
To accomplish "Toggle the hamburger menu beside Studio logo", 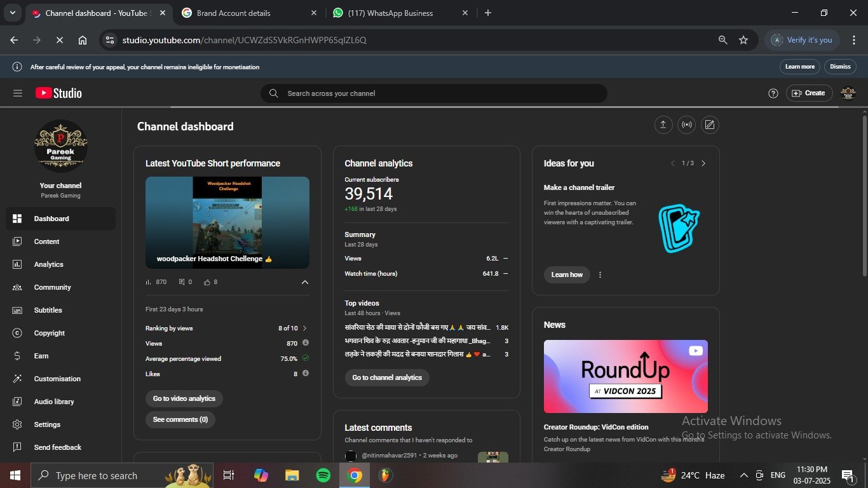I will click(18, 93).
